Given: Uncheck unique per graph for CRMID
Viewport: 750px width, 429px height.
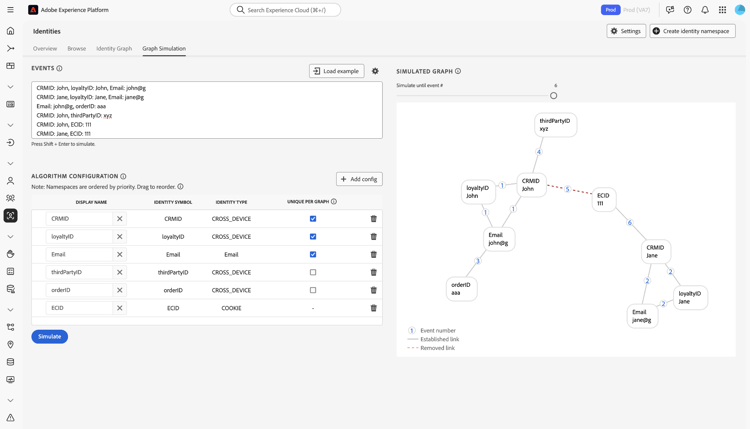Looking at the screenshot, I should point(313,219).
